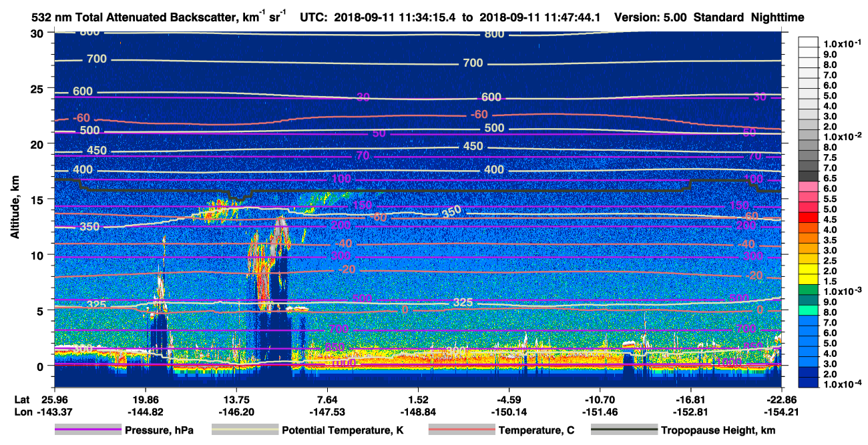
Task: Click the longitude value -148.84
Action: pyautogui.click(x=418, y=412)
